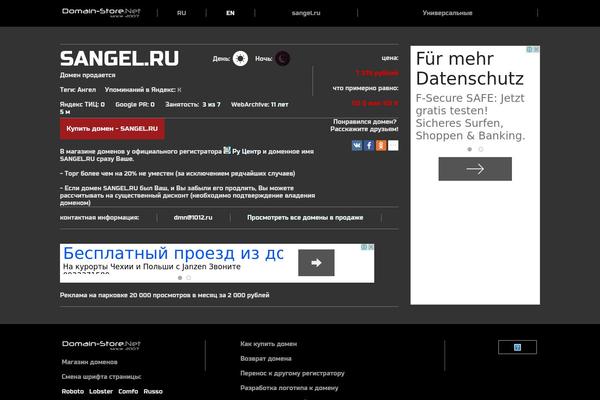Share the domain on VK
Image resolution: width=600 pixels, height=400 pixels.
click(x=357, y=145)
